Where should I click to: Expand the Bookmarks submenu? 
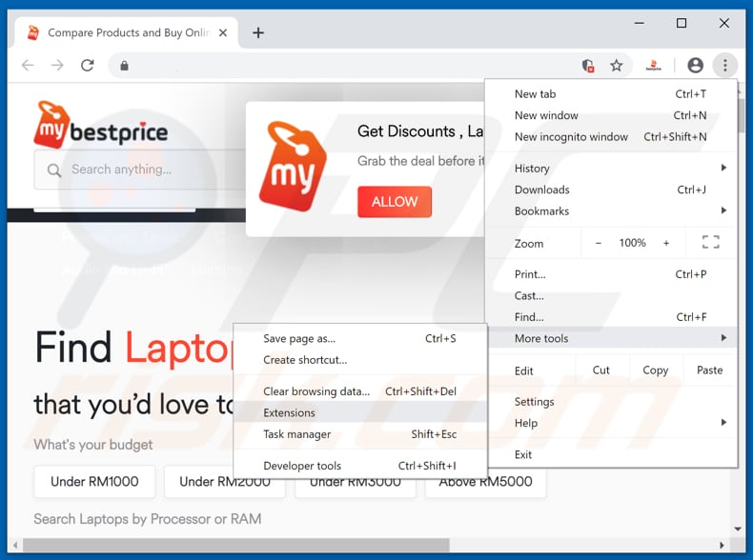(610, 211)
